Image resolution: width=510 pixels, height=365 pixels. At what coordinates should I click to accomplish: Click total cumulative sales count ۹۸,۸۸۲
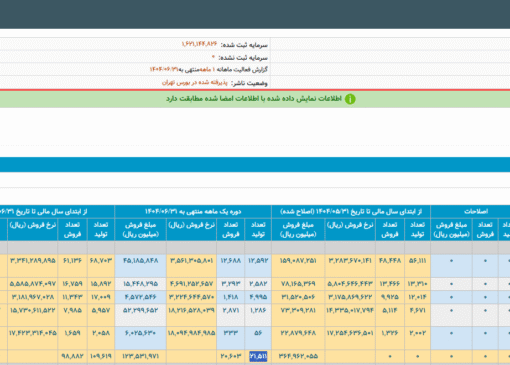pos(72,356)
